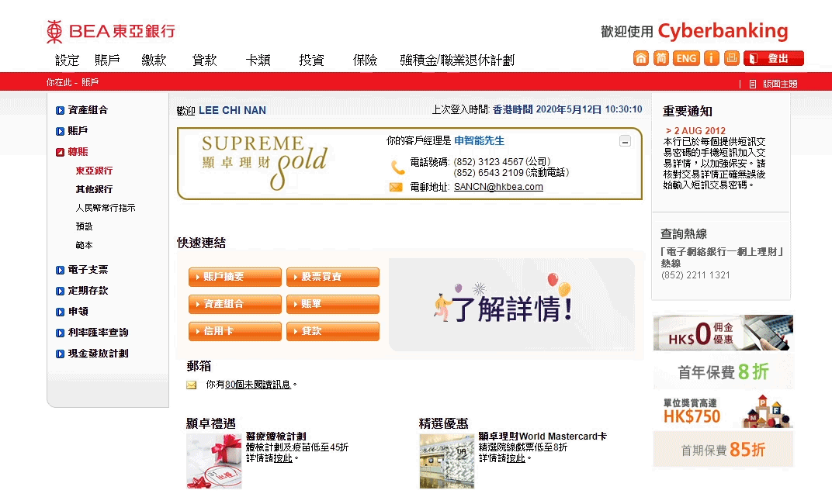Open the 設定 top menu
832x504 pixels.
pyautogui.click(x=67, y=60)
